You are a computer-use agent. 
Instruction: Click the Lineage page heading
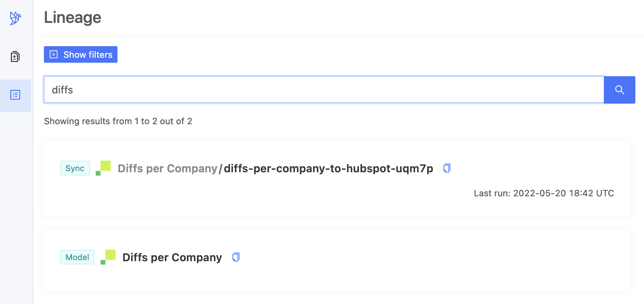72,17
